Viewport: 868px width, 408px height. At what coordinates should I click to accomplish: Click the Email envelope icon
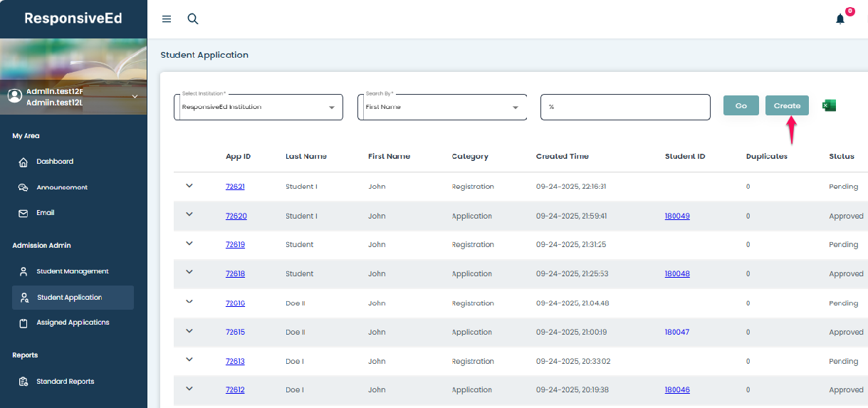click(23, 213)
